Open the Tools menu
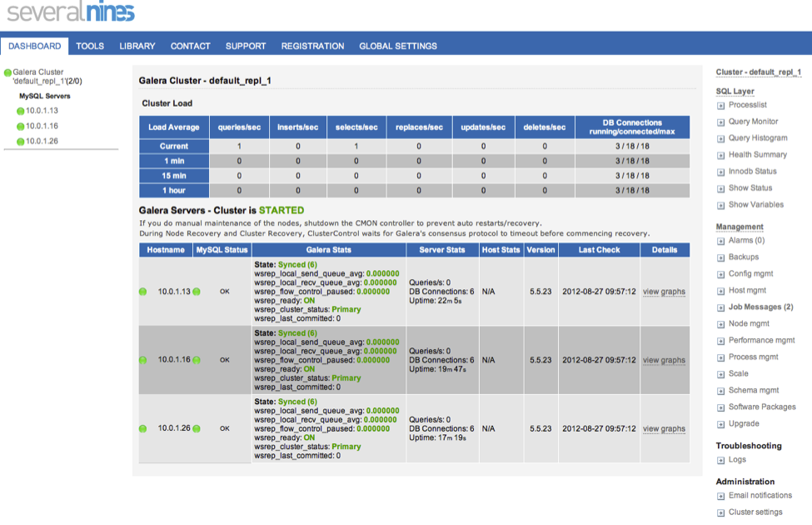This screenshot has height=525, width=812. click(x=90, y=46)
